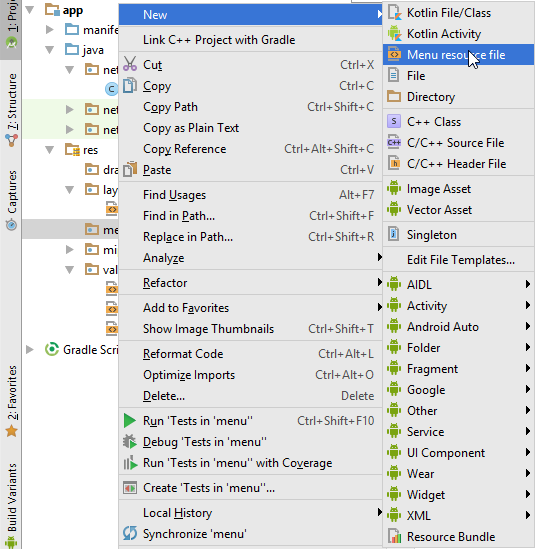Click the Widget android icon
This screenshot has height=549, width=535.
coord(394,494)
